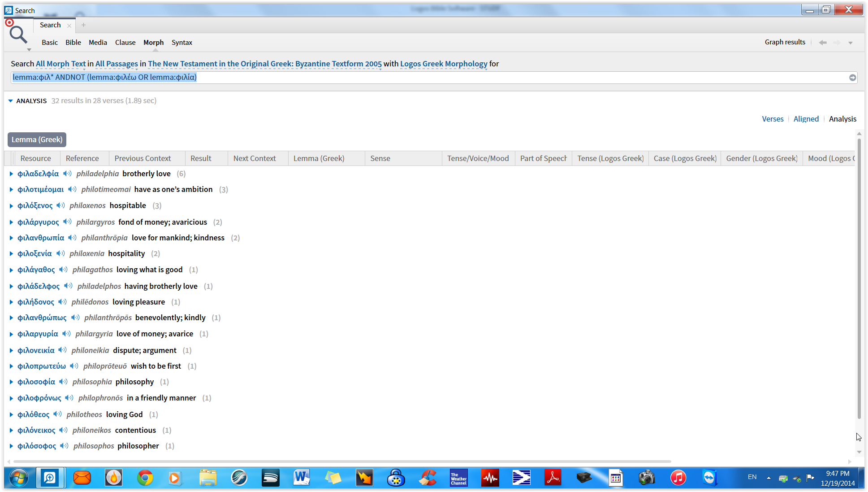The height and width of the screenshot is (492, 868).
Task: Open Adobe Acrobat from taskbar
Action: tap(553, 478)
